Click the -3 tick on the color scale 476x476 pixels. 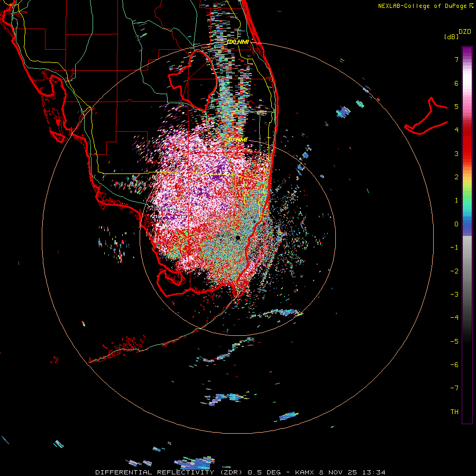pyautogui.click(x=454, y=294)
